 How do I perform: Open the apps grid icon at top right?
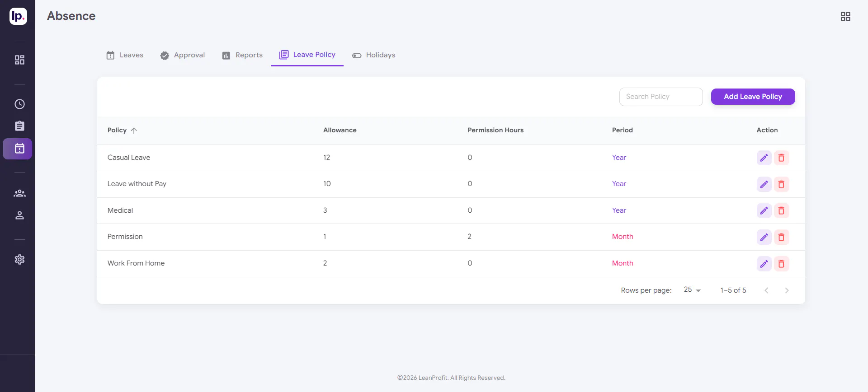[x=845, y=17]
